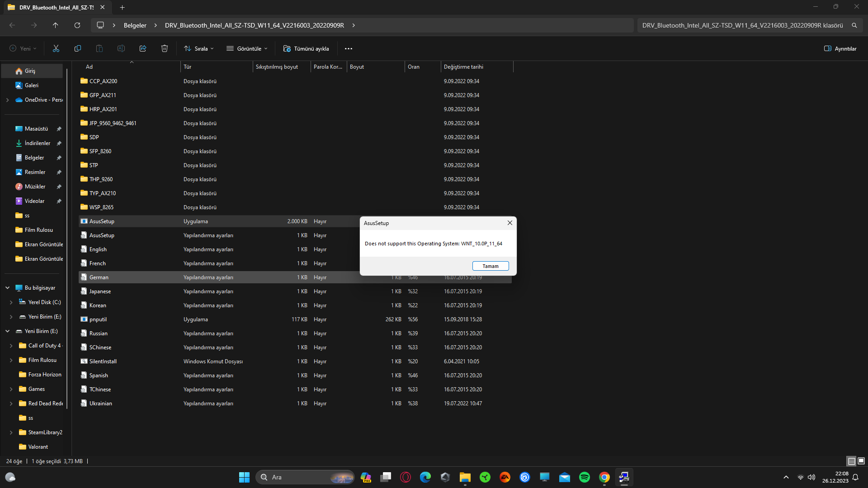Open the Görüntüle view dropdown

(247, 48)
